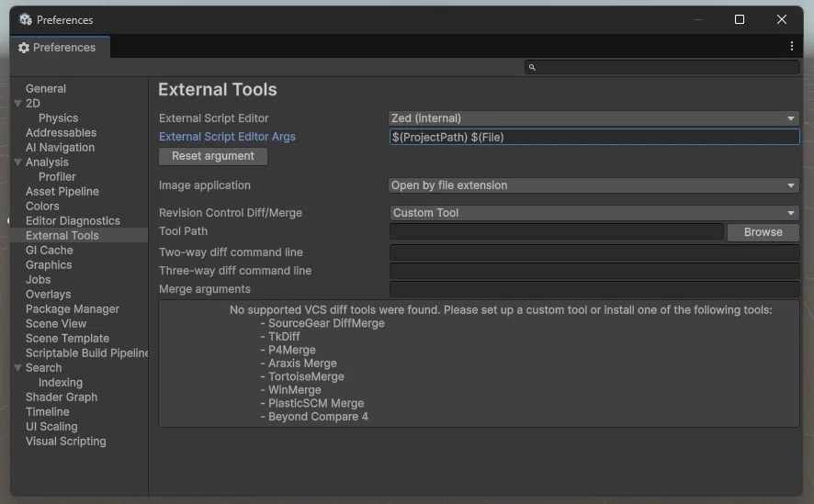Image resolution: width=814 pixels, height=504 pixels.
Task: Click the External Script Editor Args label
Action: tap(227, 137)
